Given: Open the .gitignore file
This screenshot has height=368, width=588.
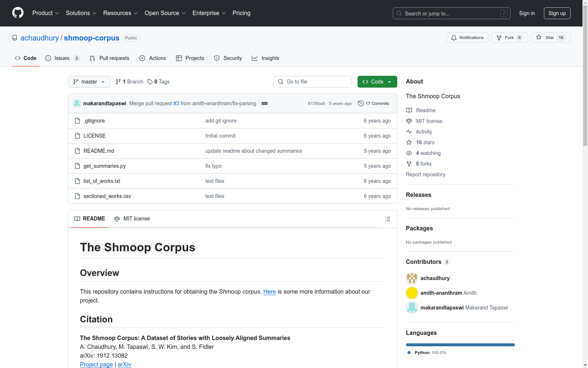Looking at the screenshot, I should tap(94, 121).
